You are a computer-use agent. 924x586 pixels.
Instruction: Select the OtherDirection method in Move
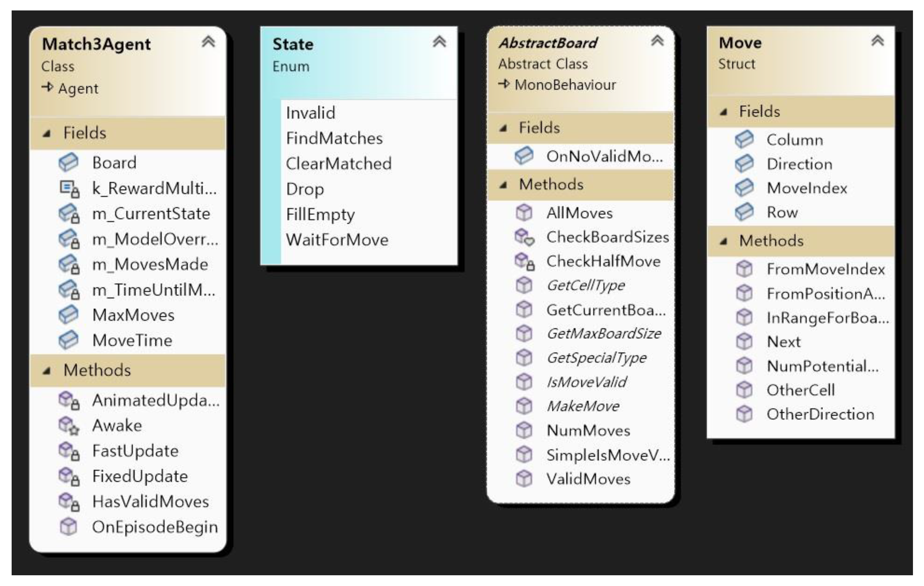click(820, 414)
